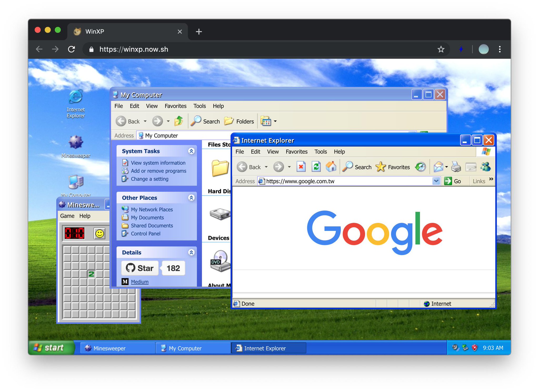Open the Address bar dropdown in Internet Explorer

(x=436, y=181)
